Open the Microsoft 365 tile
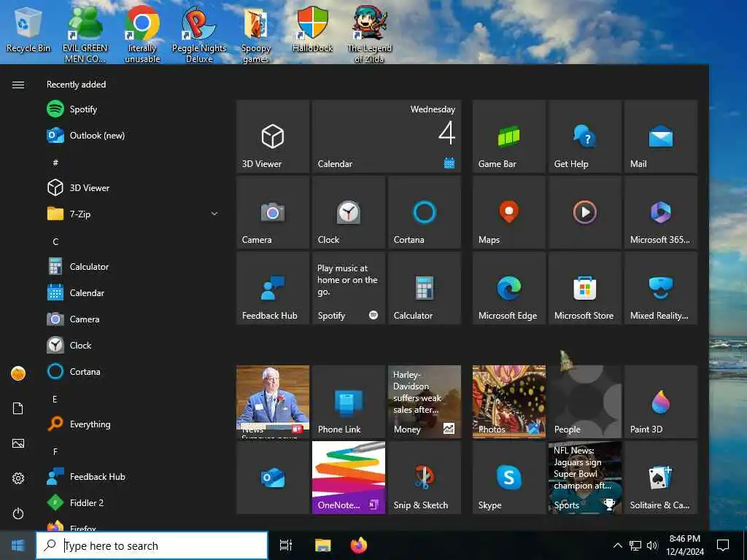 pyautogui.click(x=661, y=212)
